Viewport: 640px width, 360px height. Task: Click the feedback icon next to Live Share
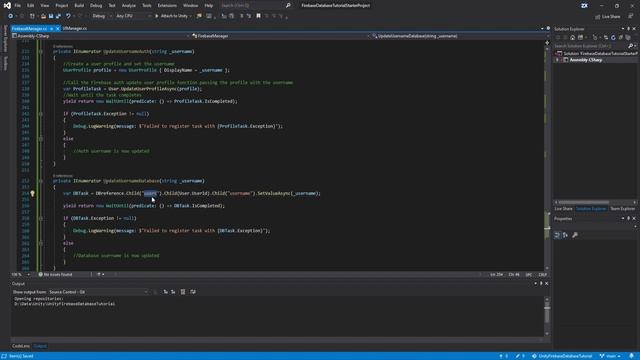click(631, 16)
